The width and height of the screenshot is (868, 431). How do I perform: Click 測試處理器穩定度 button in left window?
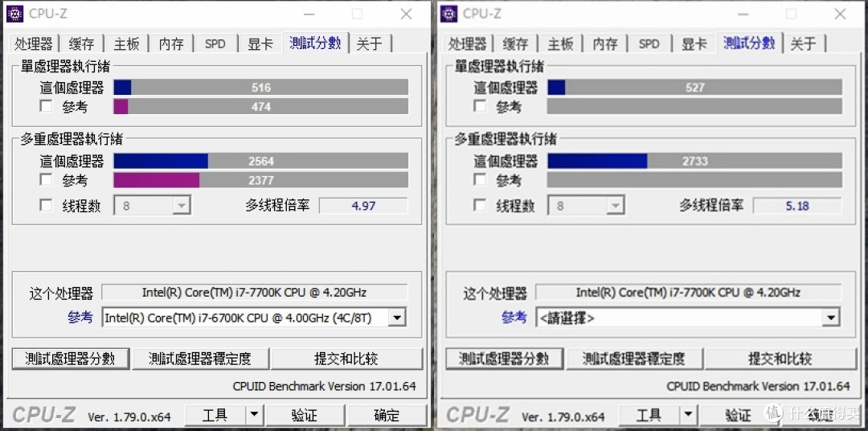(200, 359)
